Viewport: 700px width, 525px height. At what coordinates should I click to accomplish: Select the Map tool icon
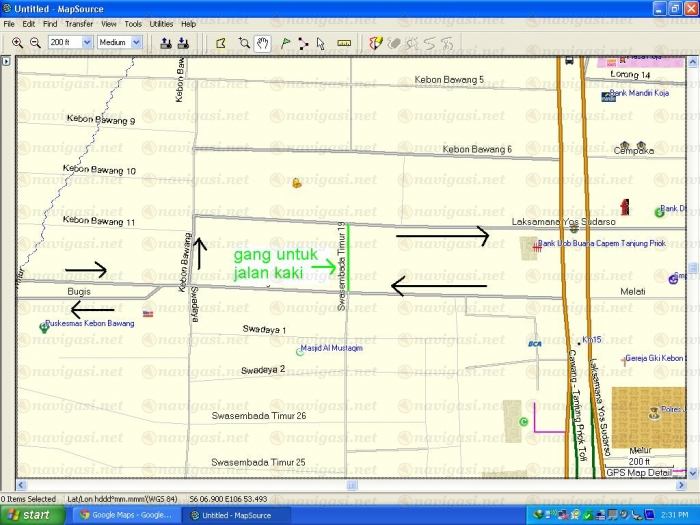(221, 43)
